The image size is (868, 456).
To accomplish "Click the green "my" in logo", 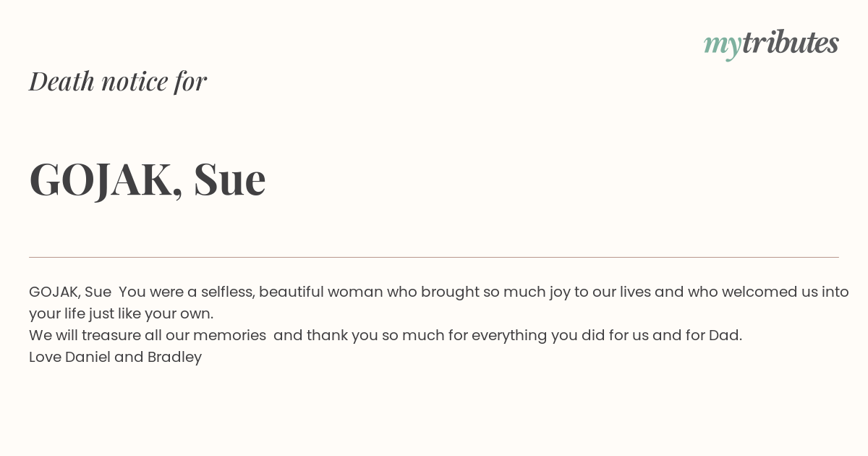I will click(722, 46).
